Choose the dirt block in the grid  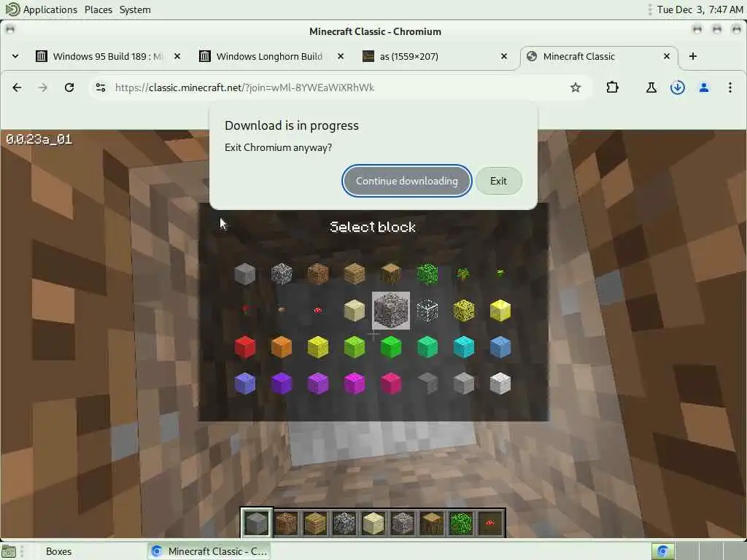(x=318, y=274)
